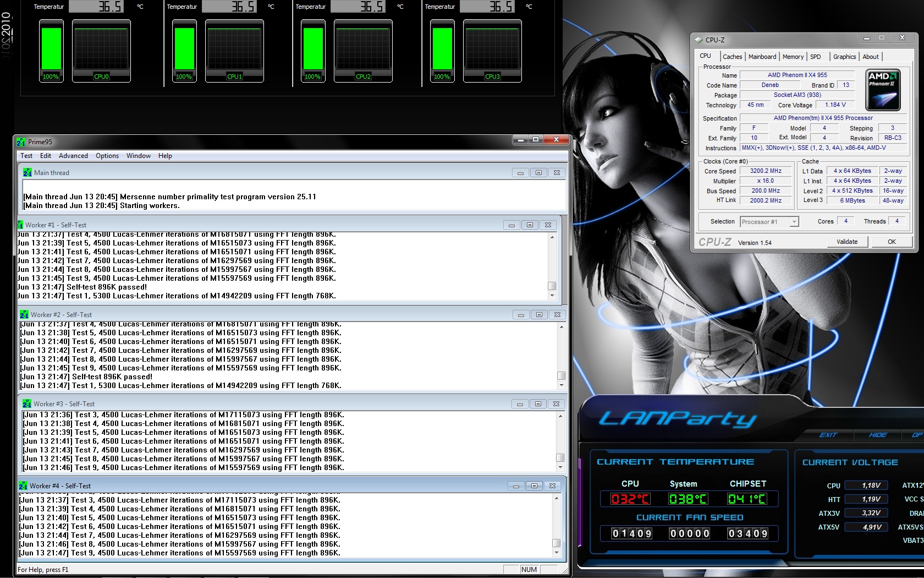Click the Multiplier value x 16.0

(766, 181)
